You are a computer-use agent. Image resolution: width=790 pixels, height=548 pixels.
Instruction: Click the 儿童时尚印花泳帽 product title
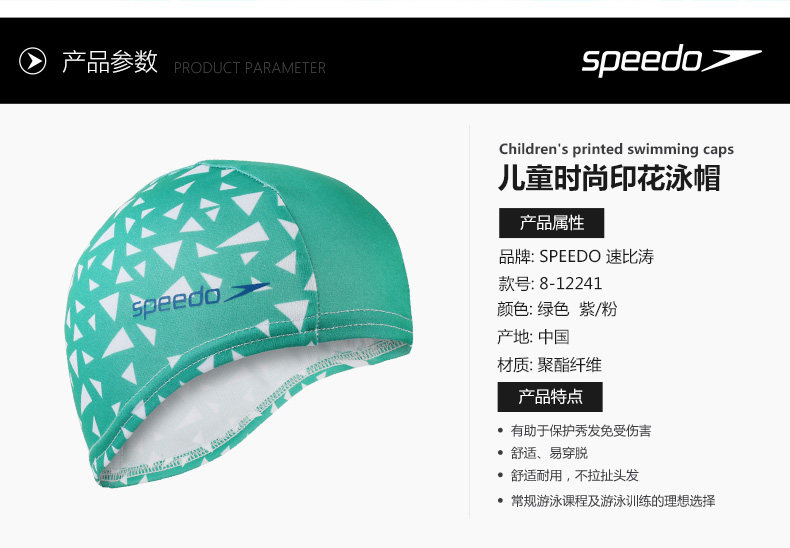tap(610, 178)
